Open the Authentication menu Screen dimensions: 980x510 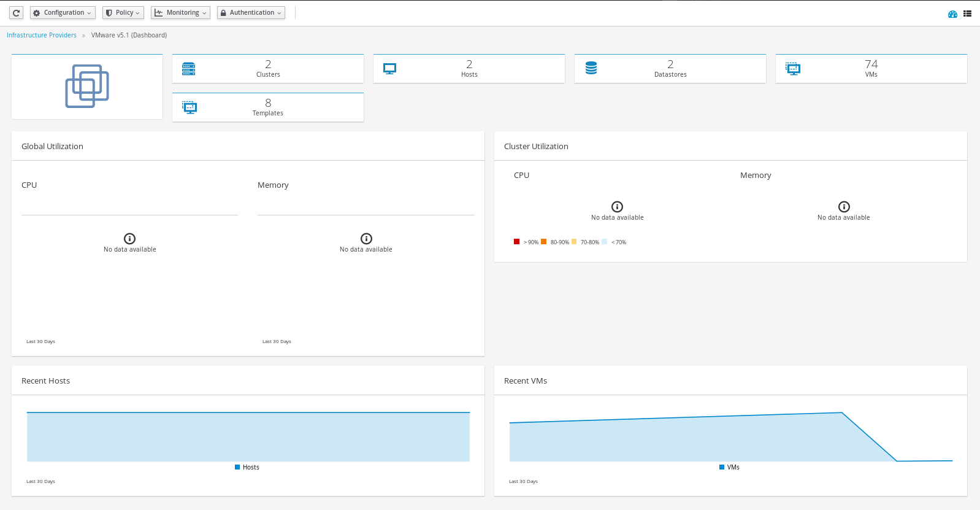tap(251, 13)
